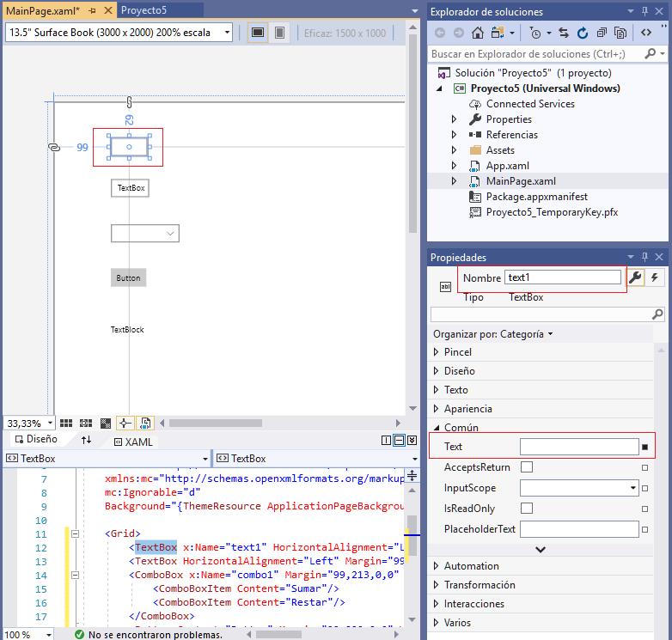672x640 pixels.
Task: Close the MainPage.xaml tab
Action: 108,10
